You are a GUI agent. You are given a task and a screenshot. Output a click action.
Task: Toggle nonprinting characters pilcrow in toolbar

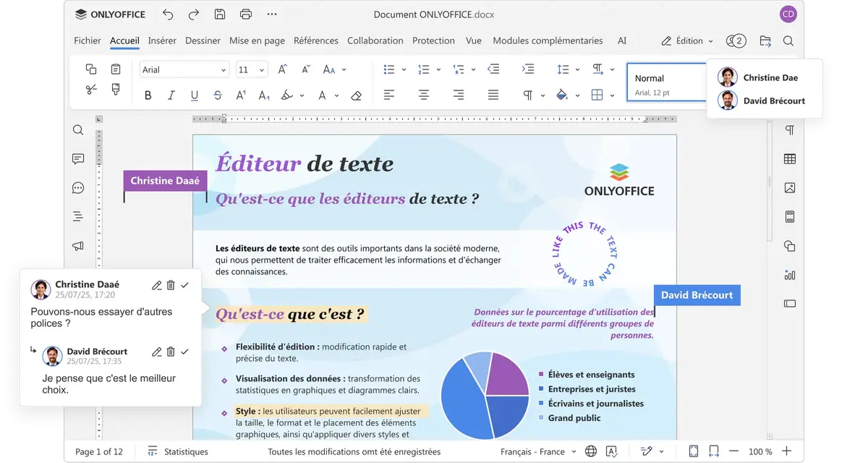[x=528, y=95]
